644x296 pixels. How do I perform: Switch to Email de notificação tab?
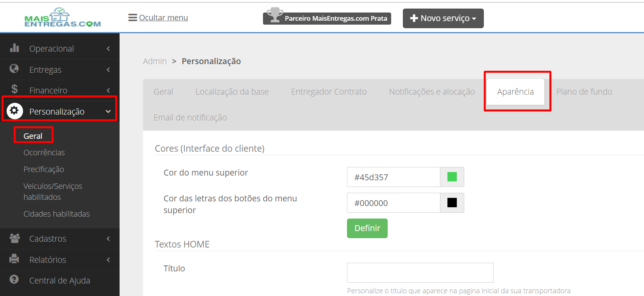[x=190, y=118]
